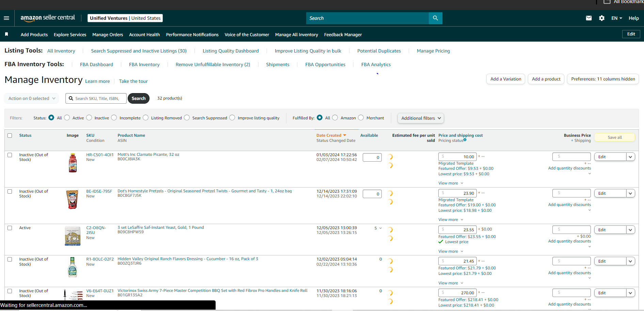Open Mott's Clamato Picante product image
This screenshot has height=311, width=644.
73,163
